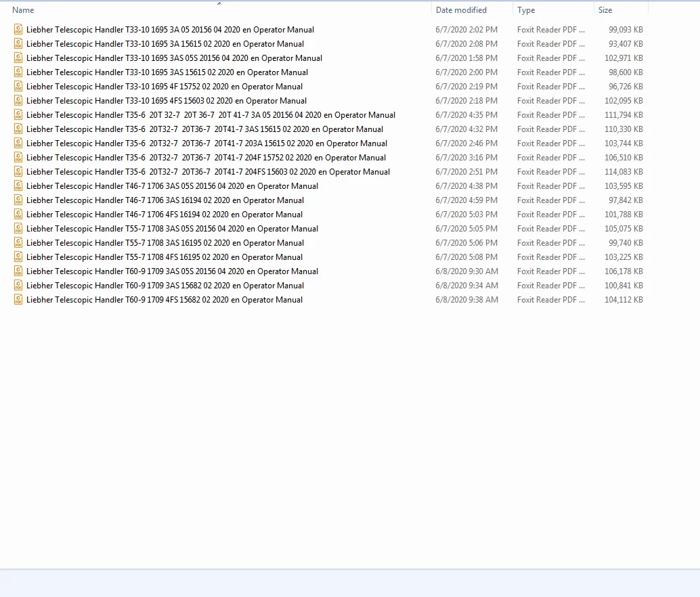
Task: Sort by Date modified column header
Action: click(461, 10)
